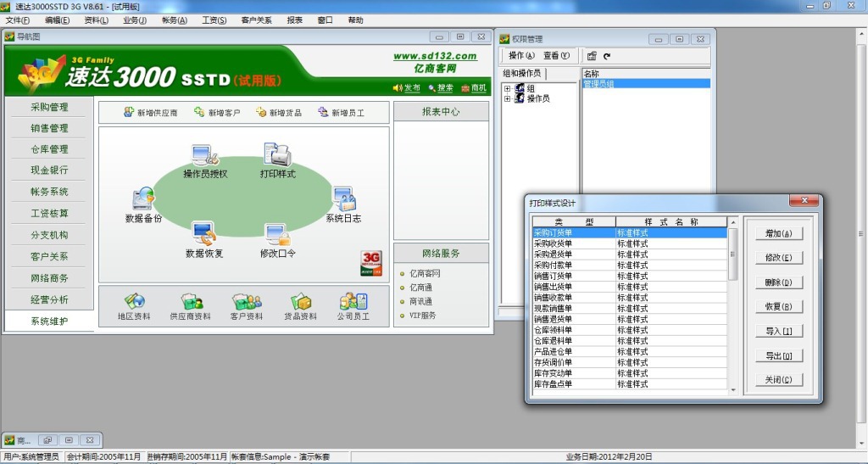Open the 亿商客网 network service link
868x464 pixels.
[x=425, y=273]
